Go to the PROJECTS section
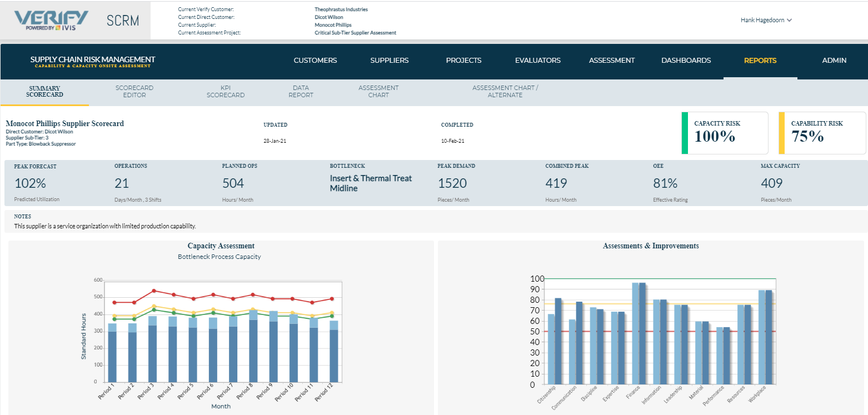The image size is (868, 415). tap(463, 60)
